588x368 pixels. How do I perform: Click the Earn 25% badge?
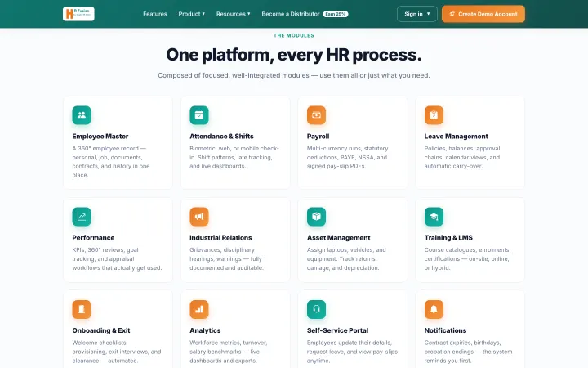tap(336, 14)
